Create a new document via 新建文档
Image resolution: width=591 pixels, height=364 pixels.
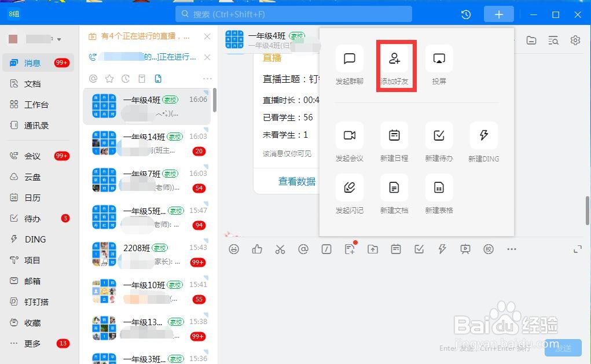pyautogui.click(x=394, y=187)
